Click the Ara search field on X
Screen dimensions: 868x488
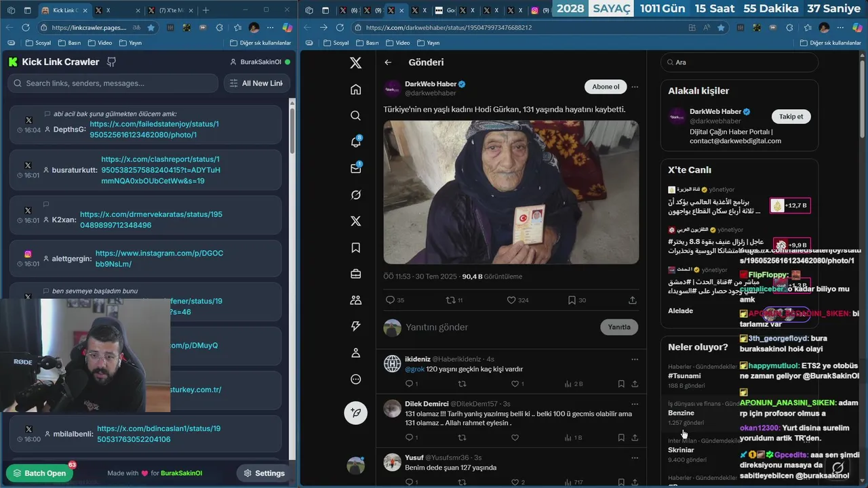click(x=739, y=62)
